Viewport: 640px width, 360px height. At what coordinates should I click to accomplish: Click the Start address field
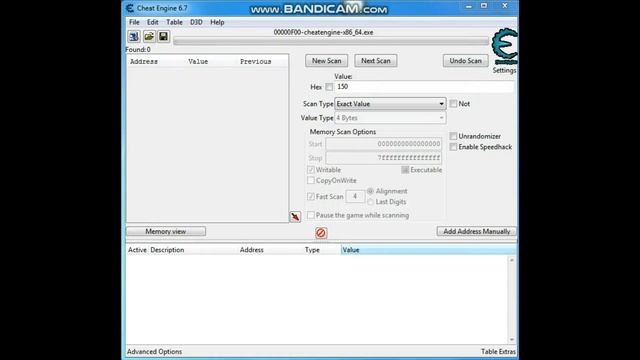(x=384, y=144)
